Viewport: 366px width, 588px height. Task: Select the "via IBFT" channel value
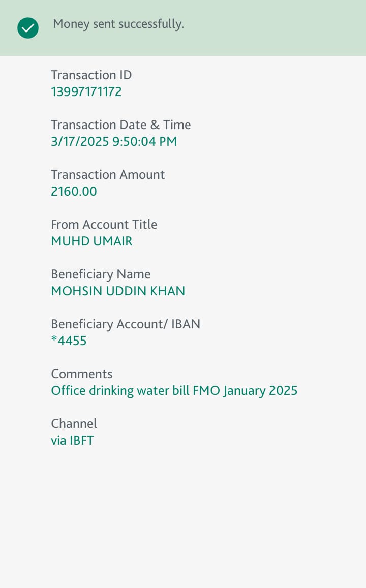click(72, 441)
